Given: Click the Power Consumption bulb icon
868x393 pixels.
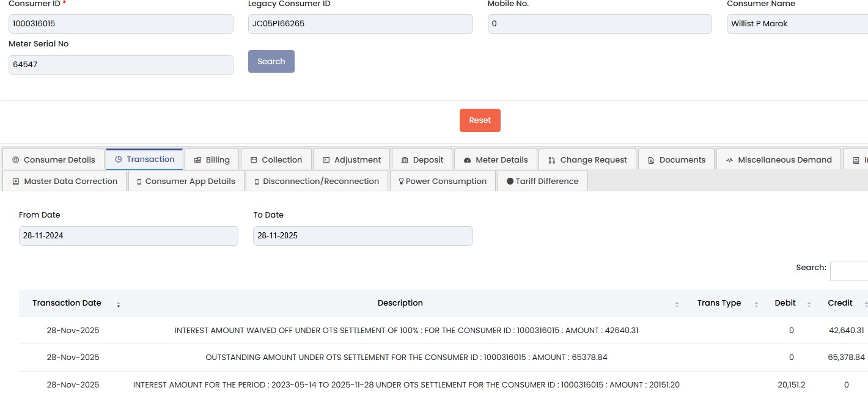Looking at the screenshot, I should point(402,182).
